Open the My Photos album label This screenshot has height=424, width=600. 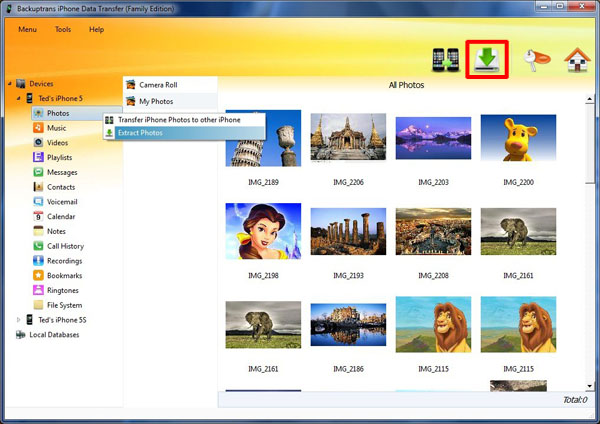(x=156, y=101)
